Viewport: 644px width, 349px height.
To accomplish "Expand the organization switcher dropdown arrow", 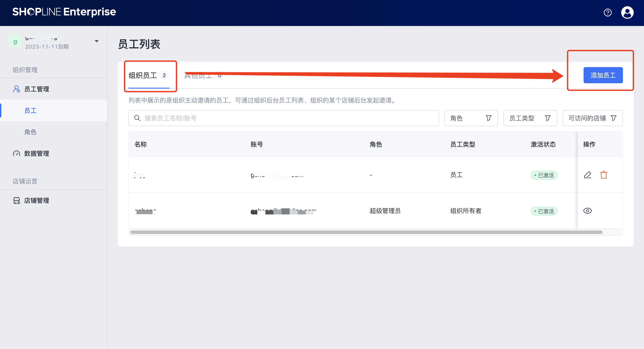I will (x=96, y=41).
